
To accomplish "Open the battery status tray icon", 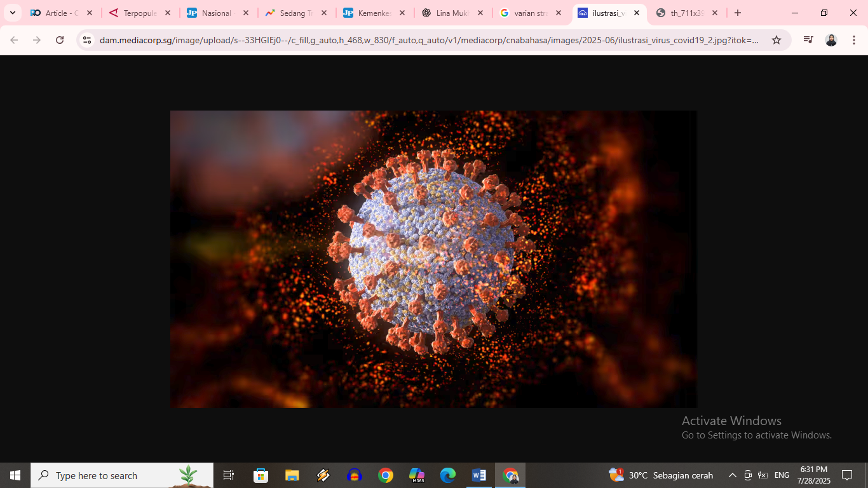I will click(x=763, y=475).
